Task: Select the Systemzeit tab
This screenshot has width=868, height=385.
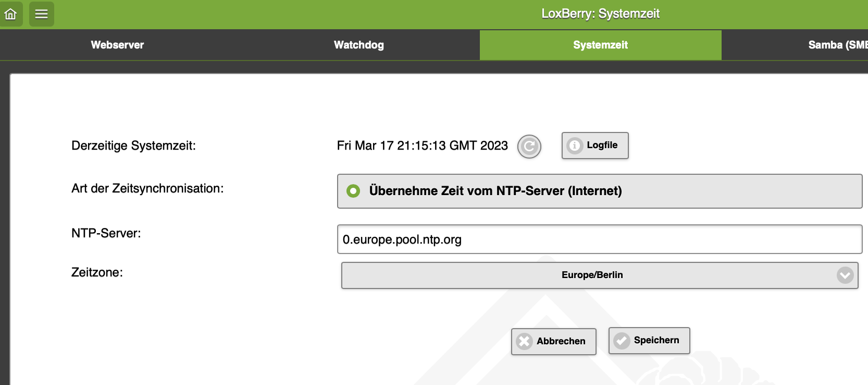Action: pyautogui.click(x=601, y=45)
